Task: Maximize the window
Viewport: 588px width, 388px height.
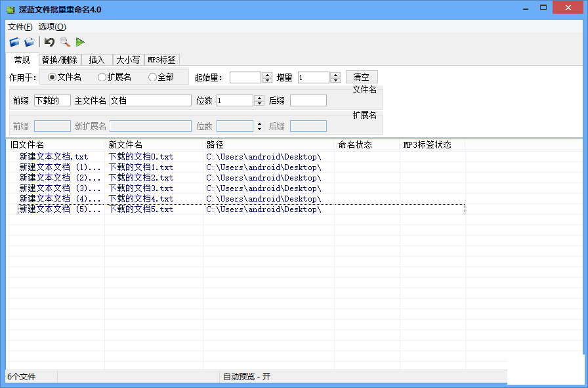Action: [543, 8]
